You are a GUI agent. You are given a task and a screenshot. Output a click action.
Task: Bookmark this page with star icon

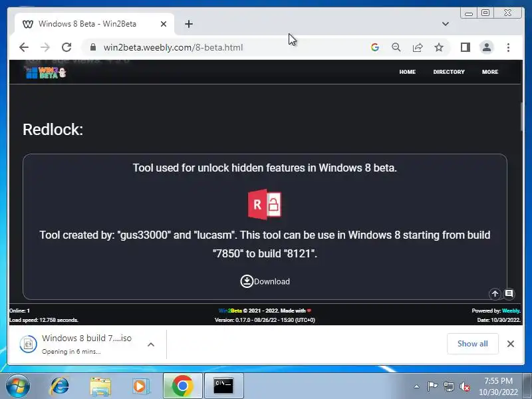[439, 47]
